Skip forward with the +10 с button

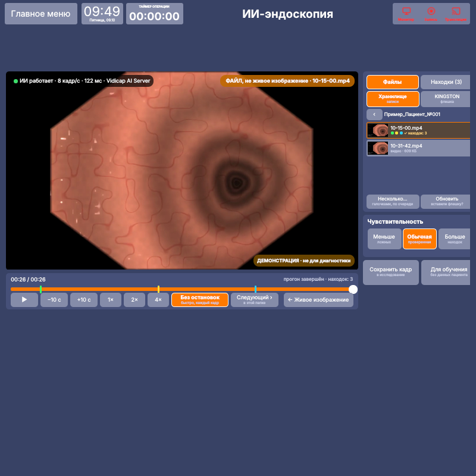coord(84,300)
